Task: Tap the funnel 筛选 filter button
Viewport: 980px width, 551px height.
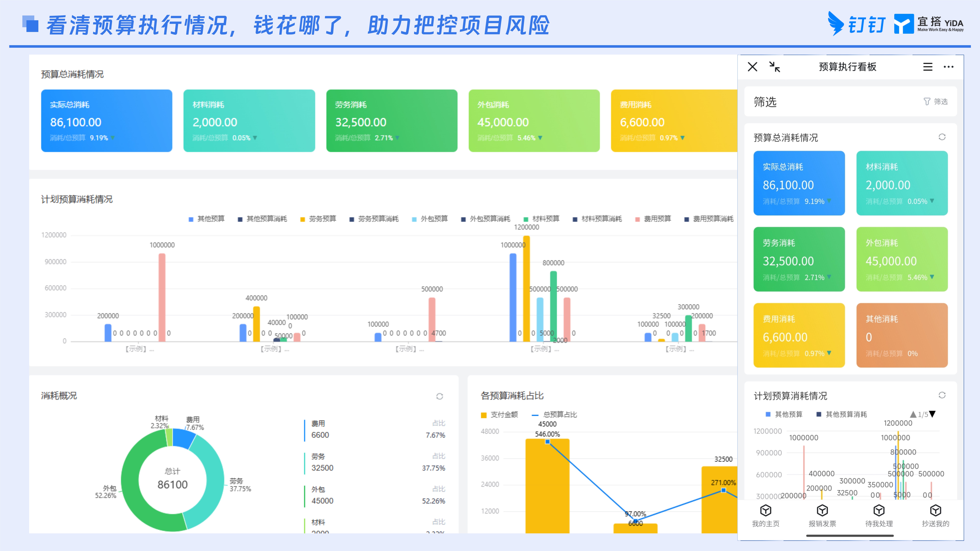Action: click(x=936, y=102)
